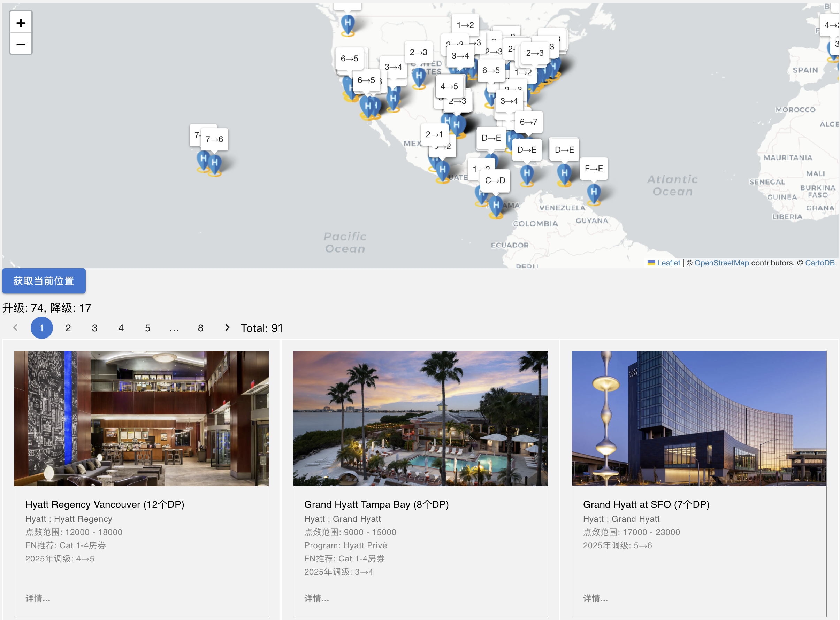Click the 2→1 map label
This screenshot has height=620, width=840.
pyautogui.click(x=434, y=134)
